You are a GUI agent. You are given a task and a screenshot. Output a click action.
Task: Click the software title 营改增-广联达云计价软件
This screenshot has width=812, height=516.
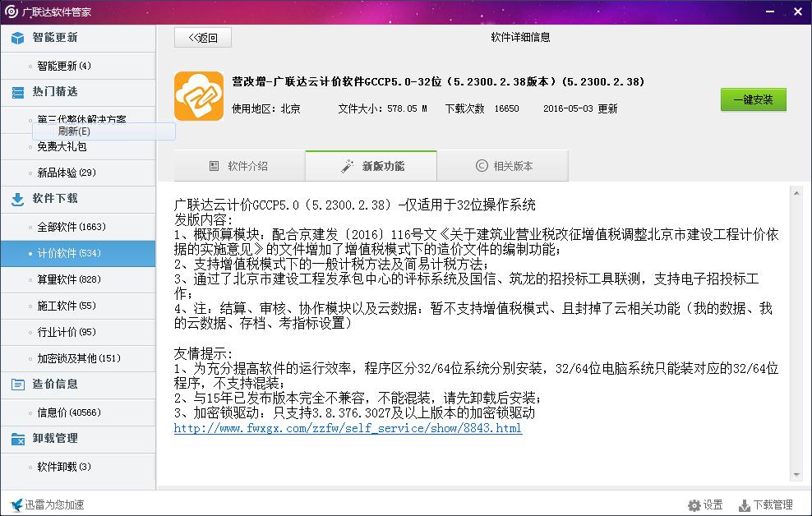tap(438, 82)
